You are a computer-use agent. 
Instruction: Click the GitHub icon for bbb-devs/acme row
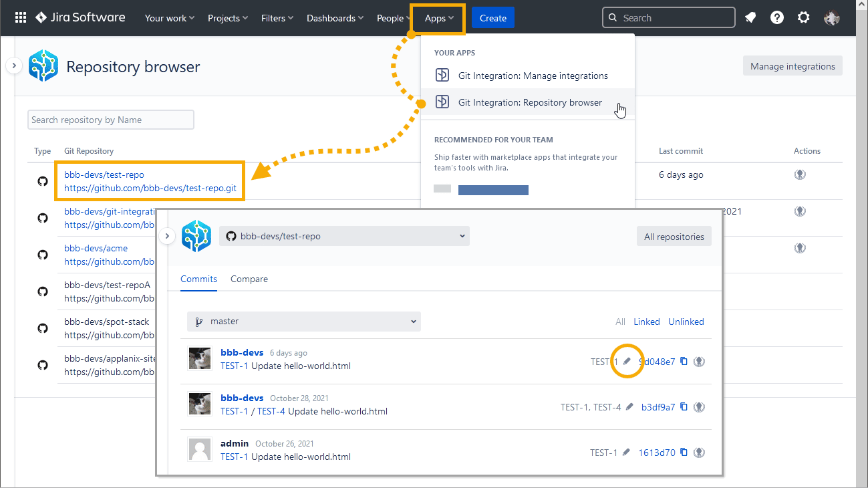pyautogui.click(x=43, y=255)
